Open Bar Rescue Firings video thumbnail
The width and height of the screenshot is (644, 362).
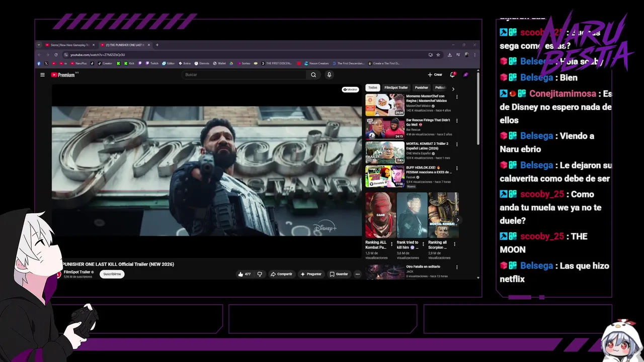(x=385, y=129)
